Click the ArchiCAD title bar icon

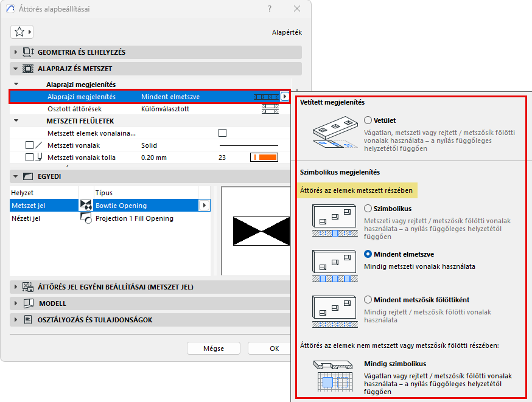10,9
